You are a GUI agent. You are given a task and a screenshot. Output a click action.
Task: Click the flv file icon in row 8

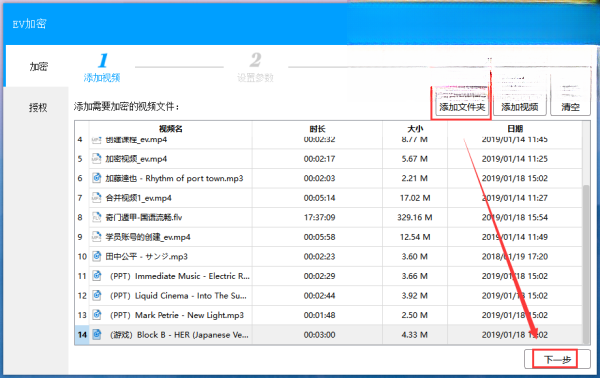pyautogui.click(x=96, y=217)
